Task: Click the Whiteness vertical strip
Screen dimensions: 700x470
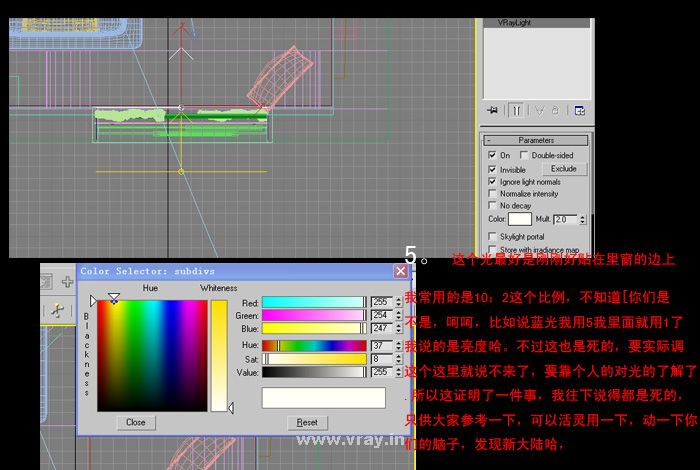Action: (x=219, y=355)
